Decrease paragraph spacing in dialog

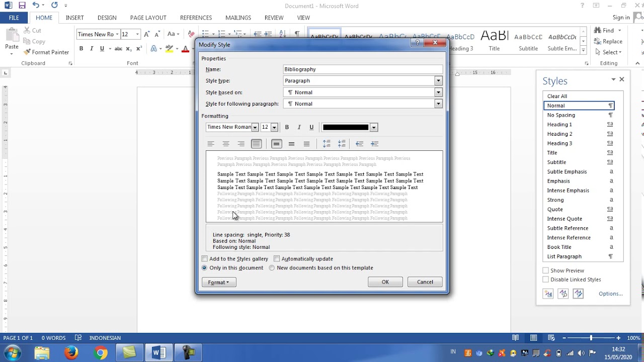coord(342,144)
